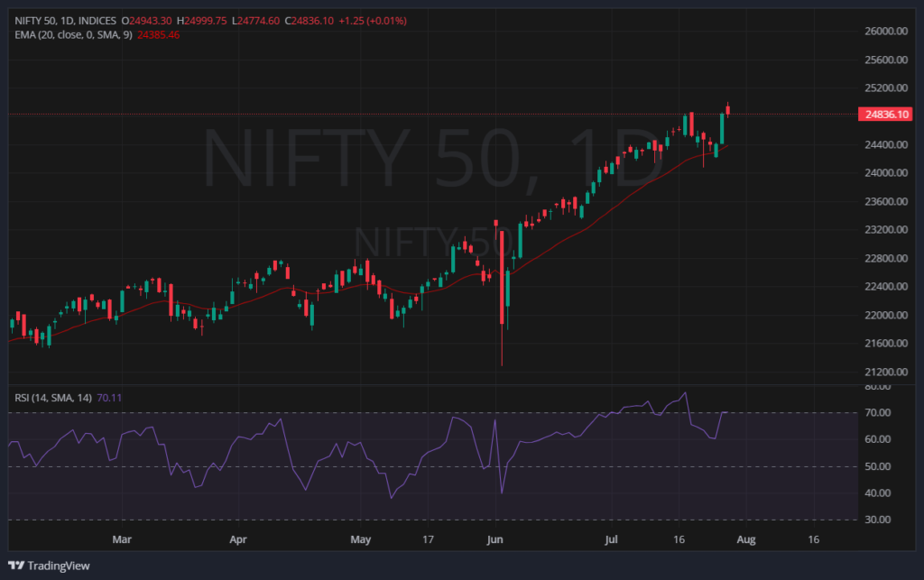924x580 pixels.
Task: Click the 22800.00 price axis label
Action: tap(886, 258)
